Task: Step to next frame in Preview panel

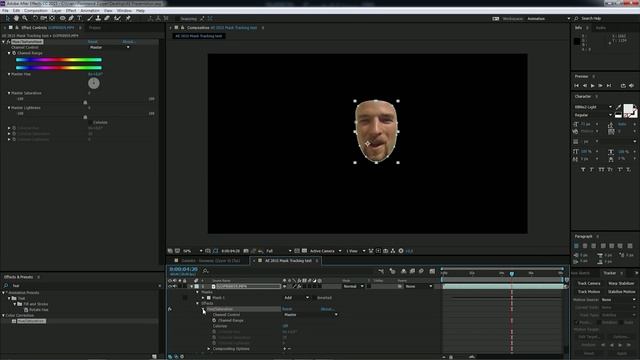Action: pyautogui.click(x=600, y=86)
